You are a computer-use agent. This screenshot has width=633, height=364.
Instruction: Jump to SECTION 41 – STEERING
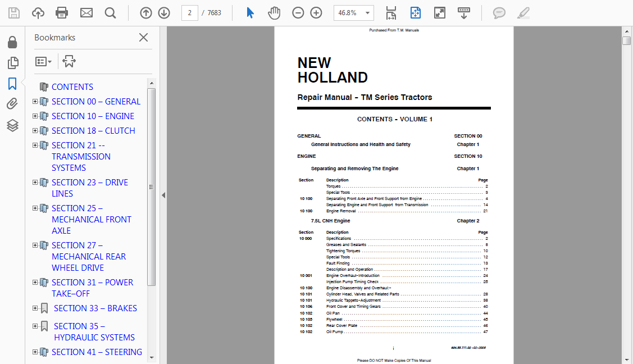pos(97,352)
